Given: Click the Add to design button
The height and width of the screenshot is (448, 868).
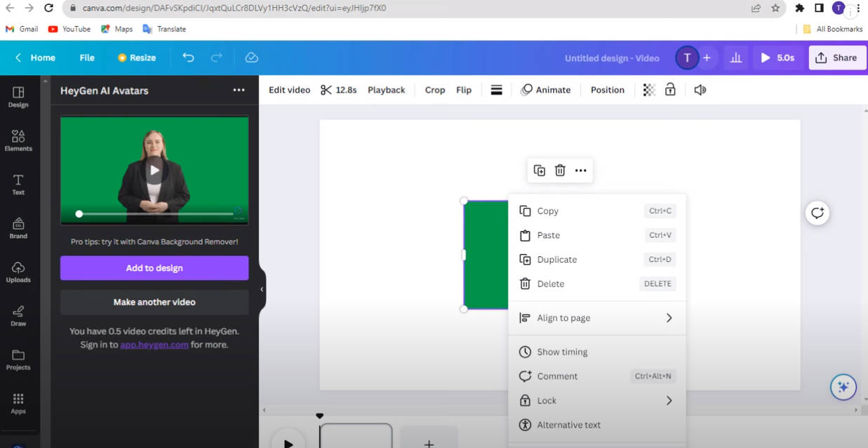Looking at the screenshot, I should (x=154, y=268).
